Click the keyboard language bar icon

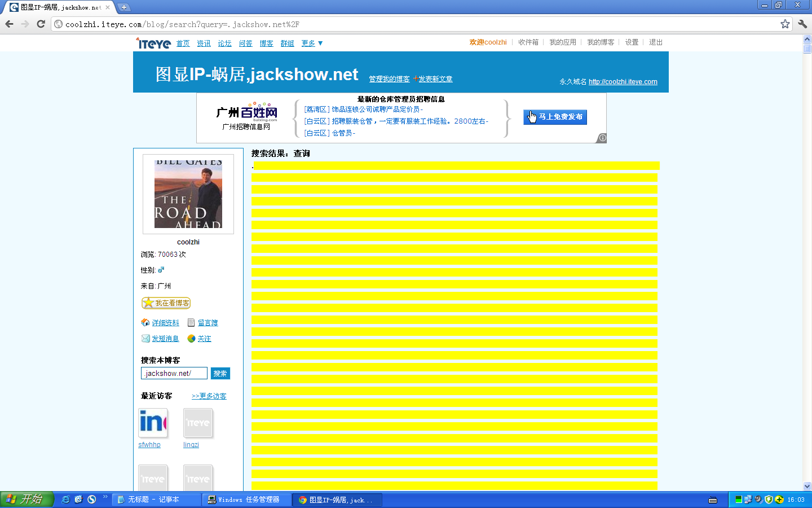click(713, 500)
